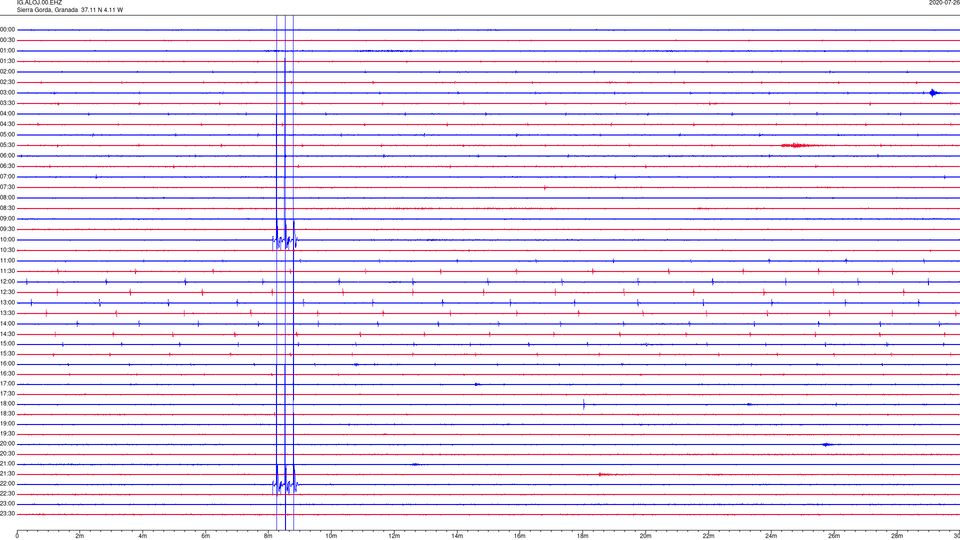The height and width of the screenshot is (540, 960).
Task: Select the 13:00 trace time label
Action: [8, 302]
